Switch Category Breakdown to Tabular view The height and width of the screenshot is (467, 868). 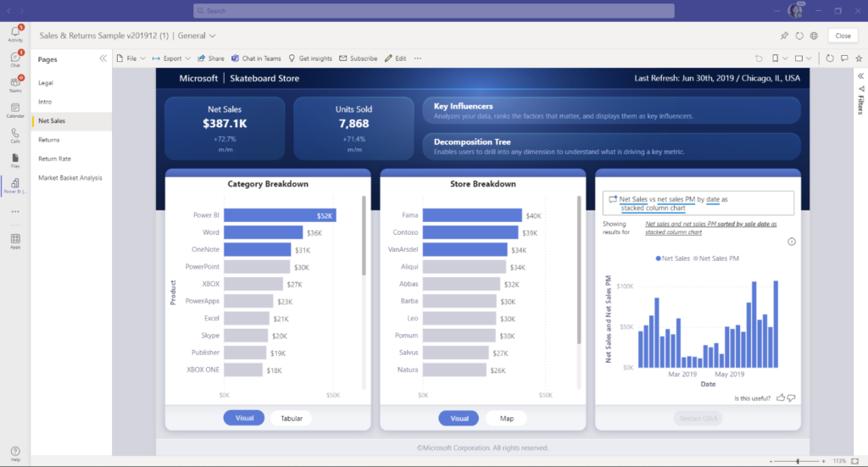[x=292, y=419]
